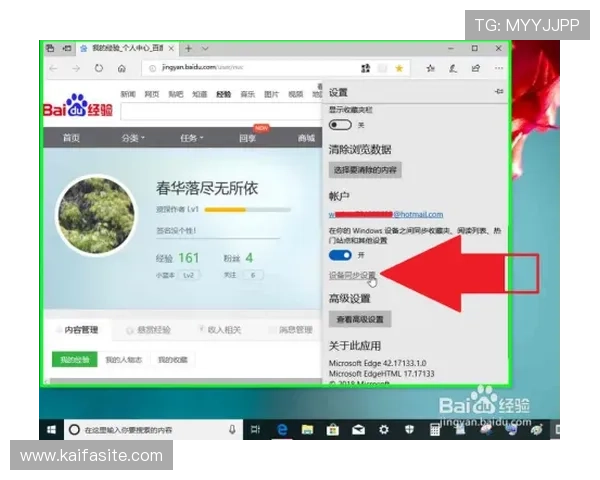Go to the browser home page
The image size is (600, 480).
(122, 69)
